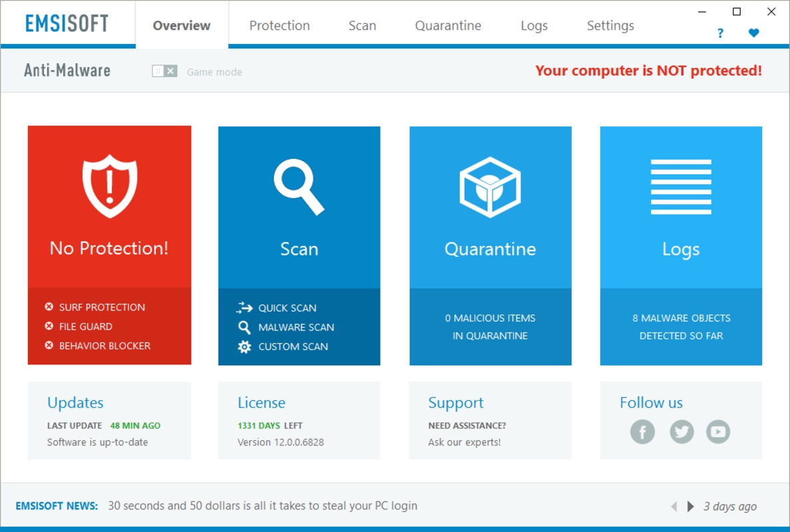Click the '48 MIN AGO' update time
Viewport: 790px width, 532px height.
pos(135,426)
